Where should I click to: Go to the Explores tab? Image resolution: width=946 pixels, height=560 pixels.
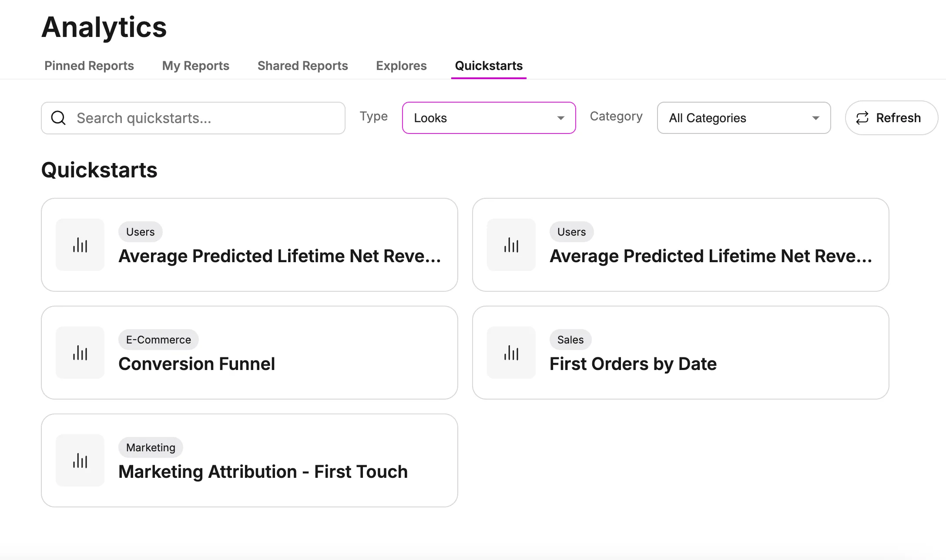pyautogui.click(x=401, y=66)
